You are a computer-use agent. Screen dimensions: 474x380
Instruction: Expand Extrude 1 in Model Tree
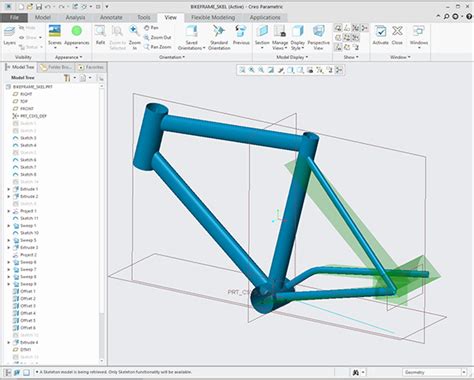[x=9, y=189]
